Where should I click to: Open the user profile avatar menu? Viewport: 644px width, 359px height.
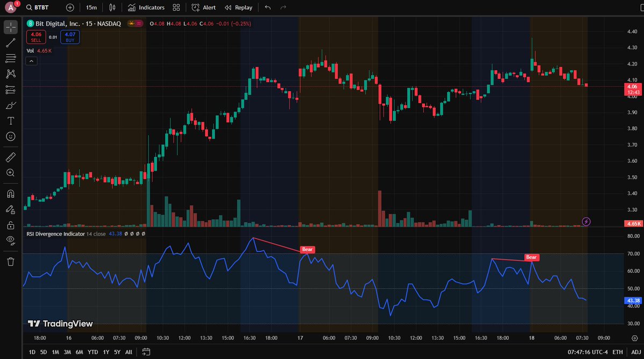click(11, 7)
